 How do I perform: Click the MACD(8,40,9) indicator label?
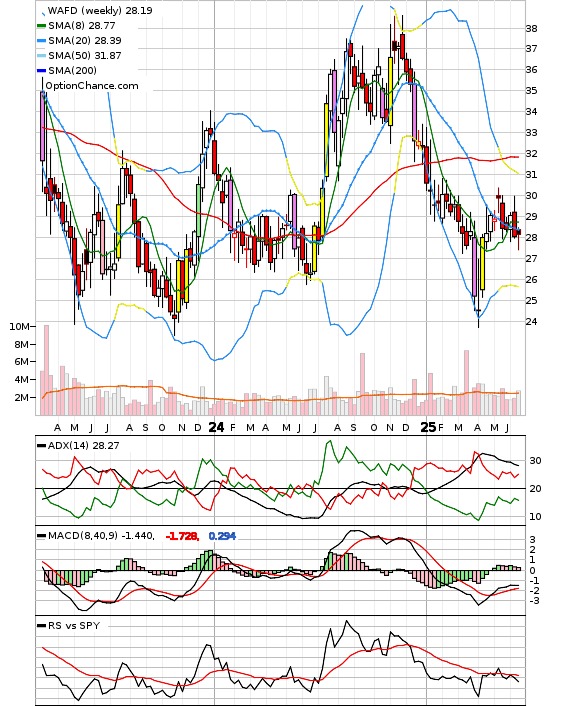pos(101,536)
